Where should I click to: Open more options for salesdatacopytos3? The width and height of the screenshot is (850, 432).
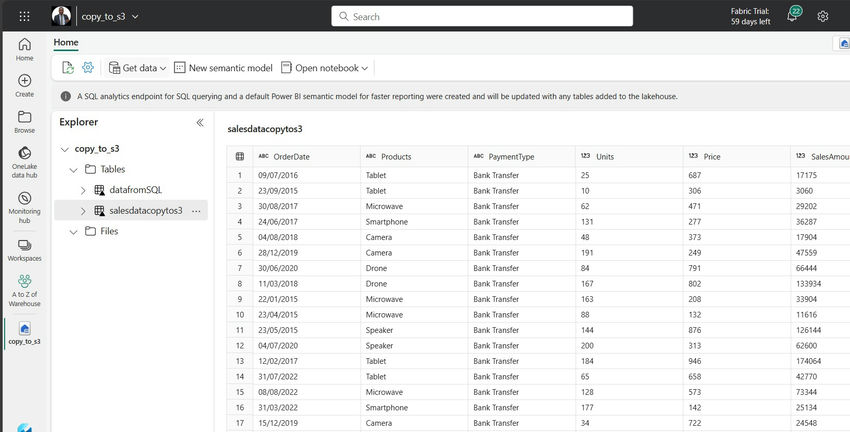(196, 211)
